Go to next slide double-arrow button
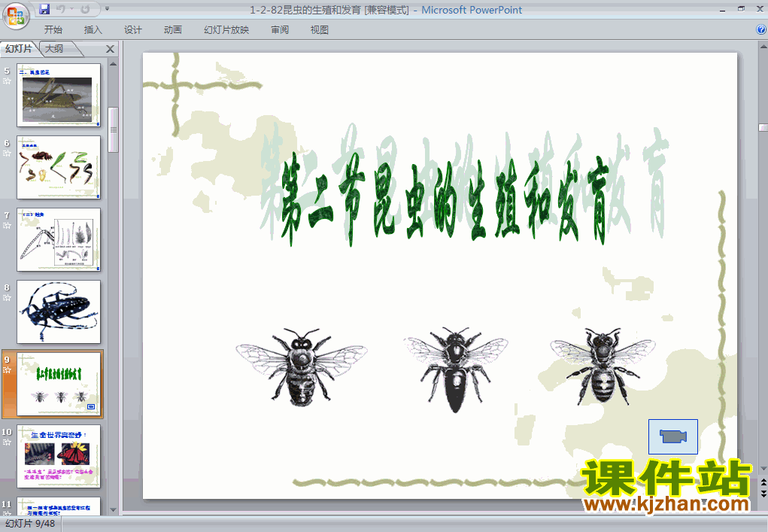This screenshot has height=532, width=768. pos(763,494)
